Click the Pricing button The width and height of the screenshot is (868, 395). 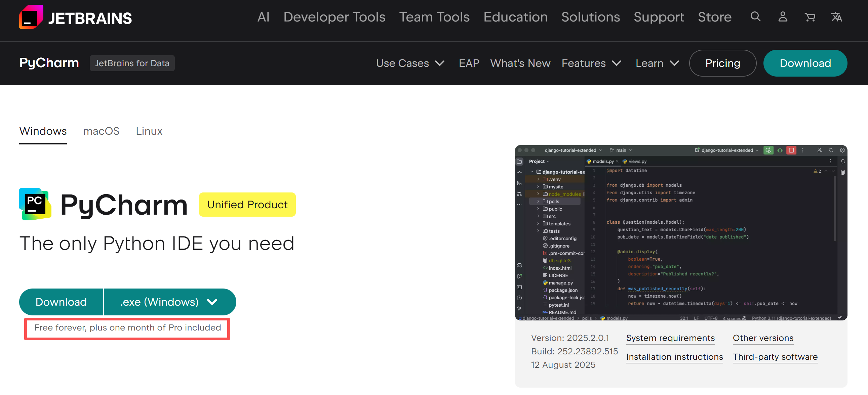(x=722, y=63)
